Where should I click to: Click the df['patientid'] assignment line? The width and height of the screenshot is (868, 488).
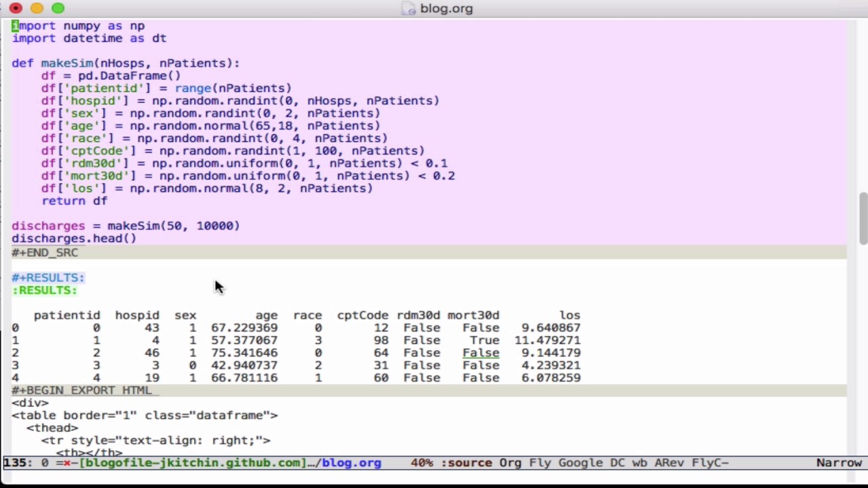point(166,88)
